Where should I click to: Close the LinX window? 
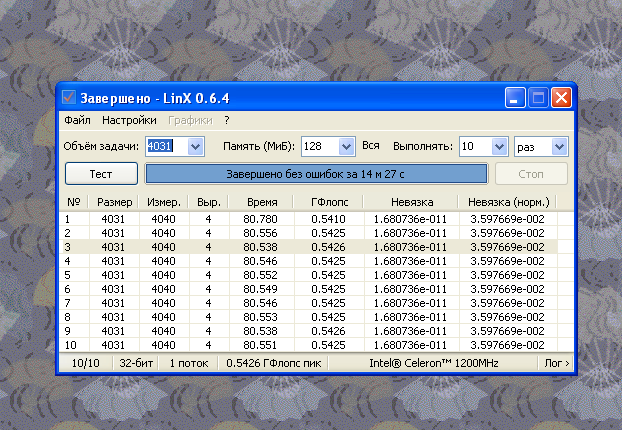(x=561, y=98)
